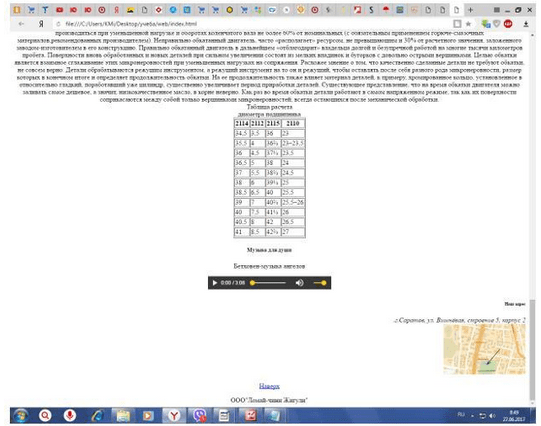Switch to the first browser tab
541x426 pixels.
coord(17,10)
